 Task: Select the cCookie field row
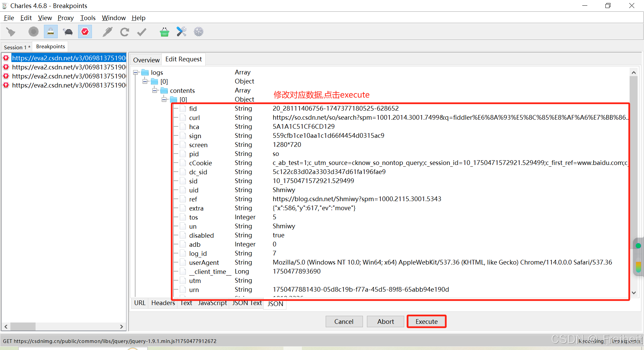pyautogui.click(x=400, y=163)
